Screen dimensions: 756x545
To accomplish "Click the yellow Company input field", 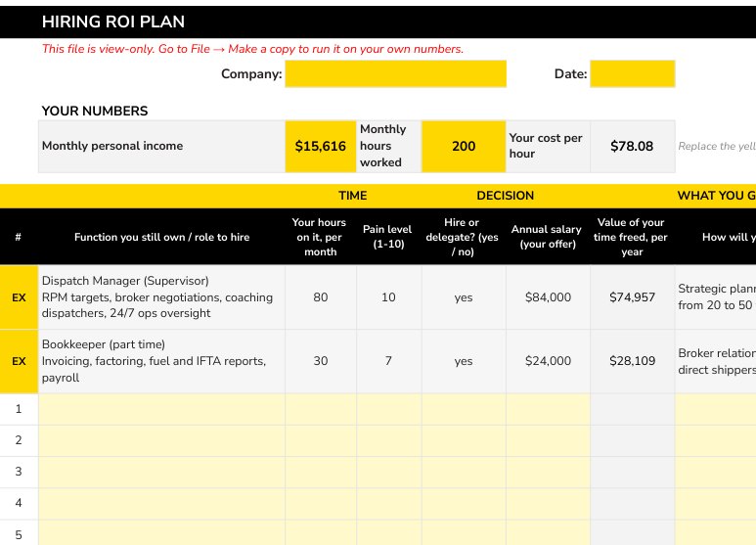I will (395, 73).
